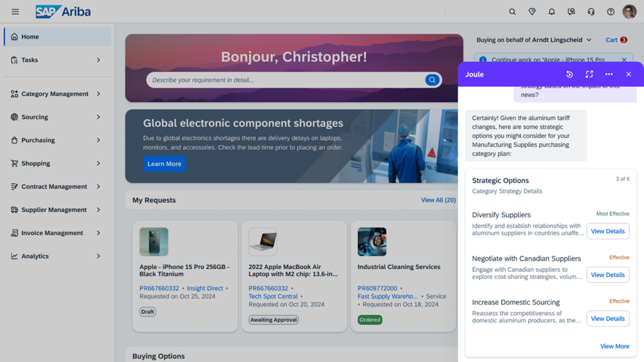This screenshot has width=644, height=362.
Task: Expand Sourcing chevron
Action: click(x=99, y=117)
